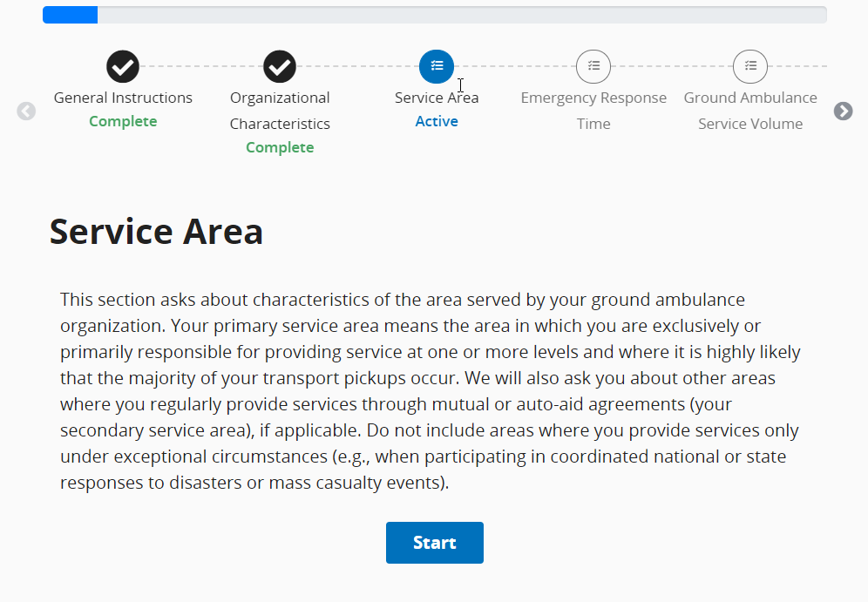Screen dimensions: 868x602
Task: Click the filled blue part of the progress bar
Action: click(70, 15)
